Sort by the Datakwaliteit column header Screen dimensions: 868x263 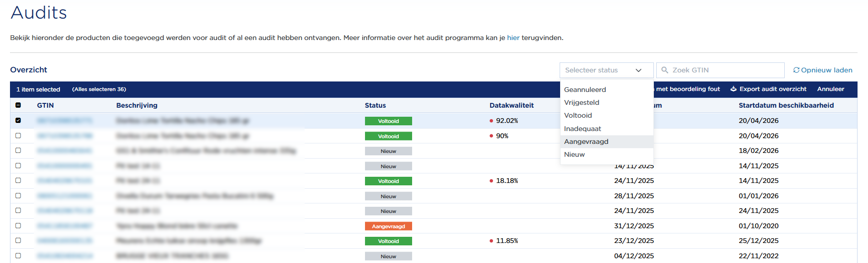pos(512,105)
